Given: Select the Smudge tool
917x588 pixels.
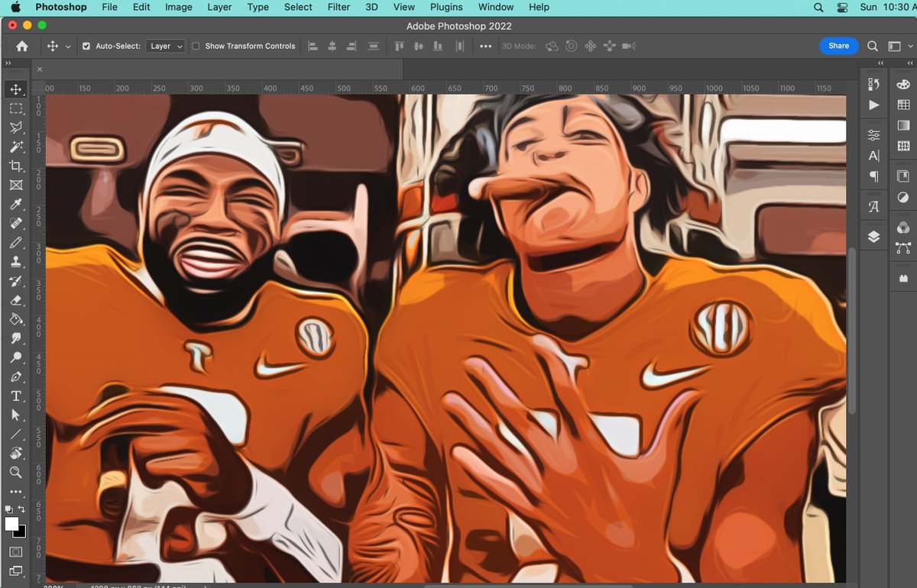Looking at the screenshot, I should pos(16,338).
